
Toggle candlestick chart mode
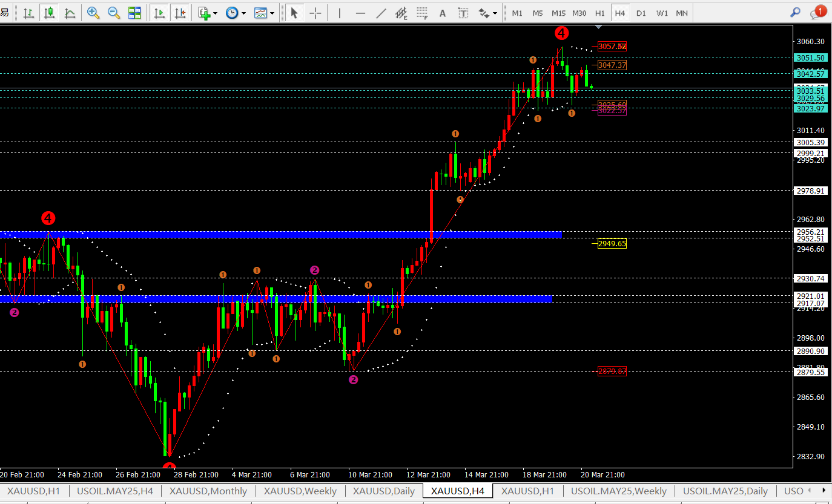(x=49, y=13)
